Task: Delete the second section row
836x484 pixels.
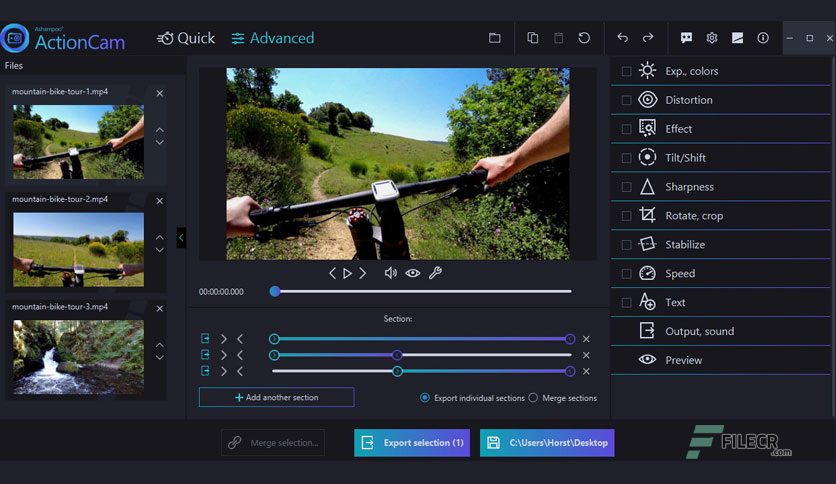Action: click(586, 355)
